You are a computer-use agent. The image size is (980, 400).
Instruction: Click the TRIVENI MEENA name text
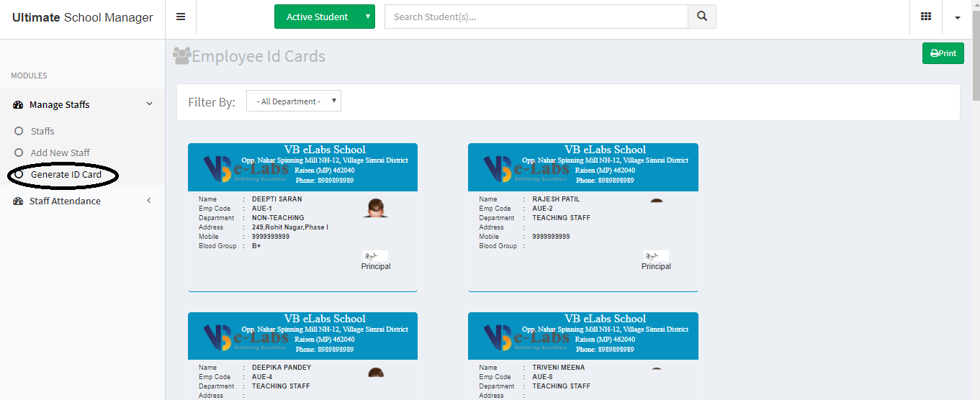pos(559,368)
